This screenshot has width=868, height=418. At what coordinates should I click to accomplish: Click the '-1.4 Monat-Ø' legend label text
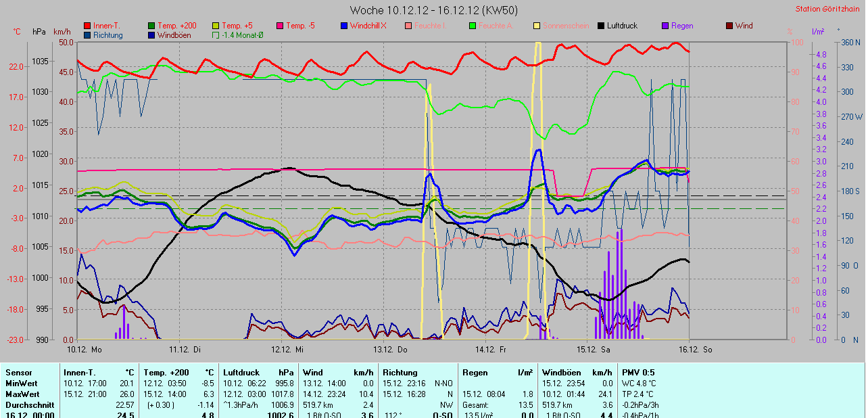click(x=244, y=34)
